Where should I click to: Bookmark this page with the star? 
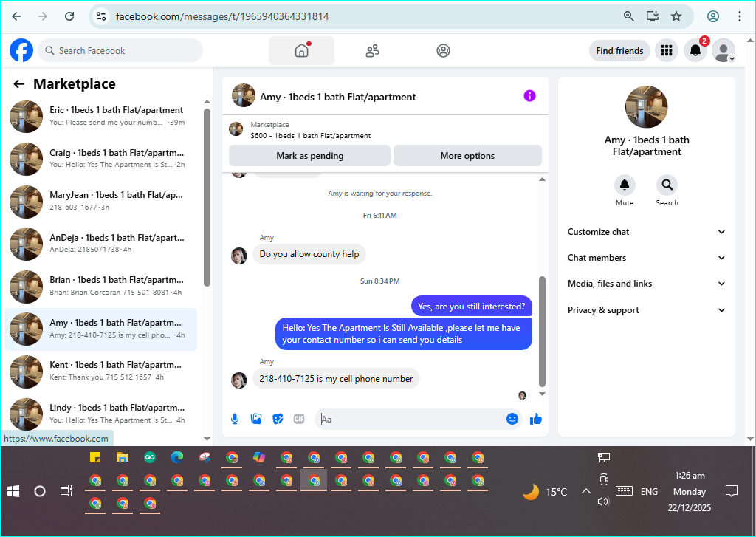point(676,16)
